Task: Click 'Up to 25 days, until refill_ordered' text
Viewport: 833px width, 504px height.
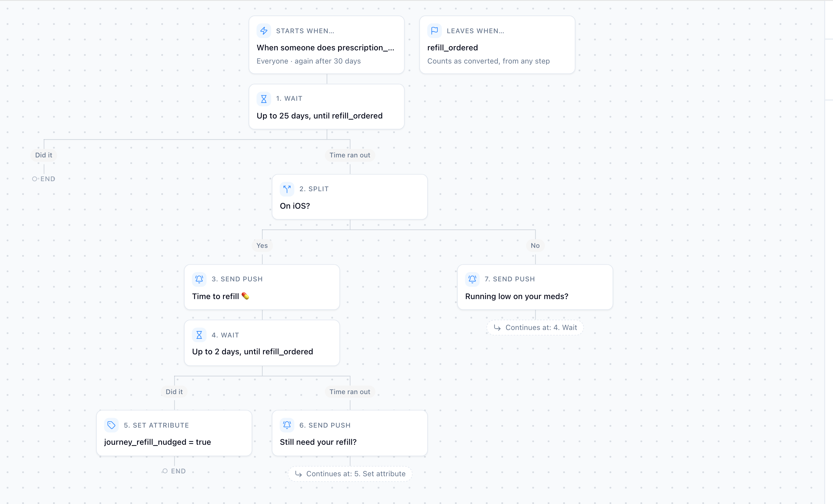Action: point(319,116)
